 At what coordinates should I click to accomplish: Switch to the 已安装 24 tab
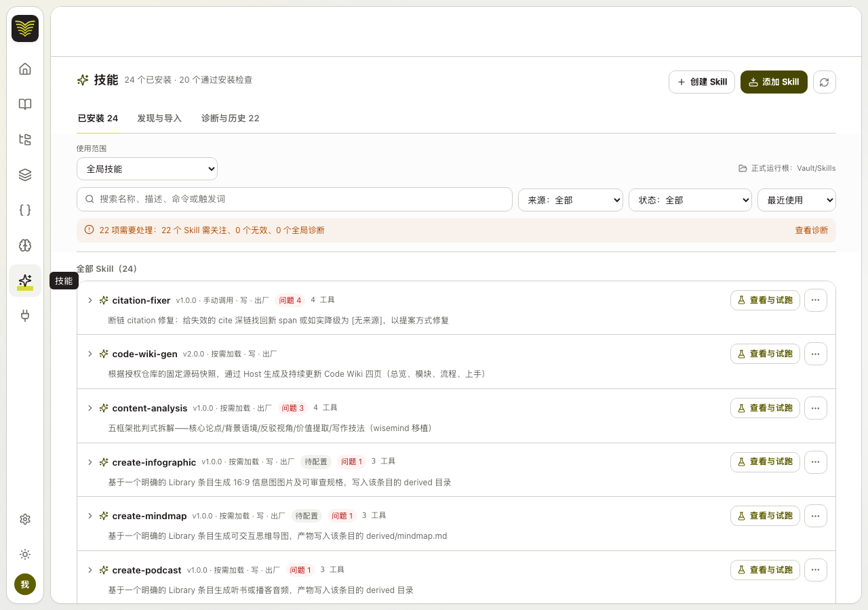coord(98,119)
